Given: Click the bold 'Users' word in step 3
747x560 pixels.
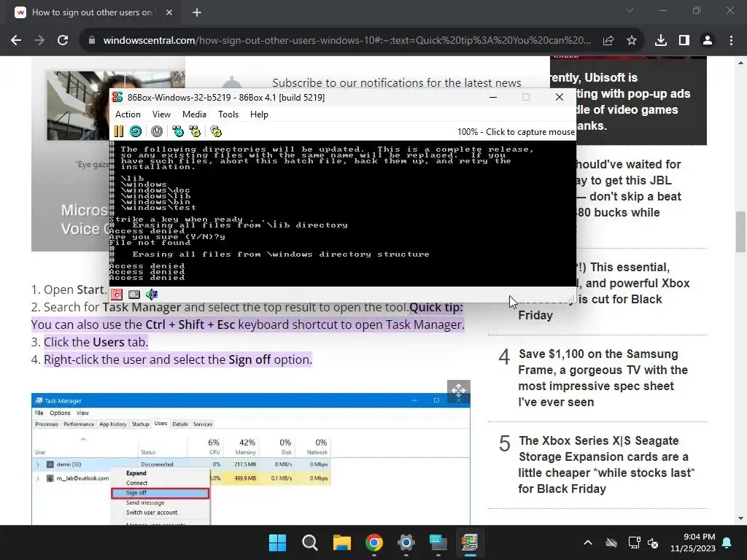Looking at the screenshot, I should coord(109,342).
